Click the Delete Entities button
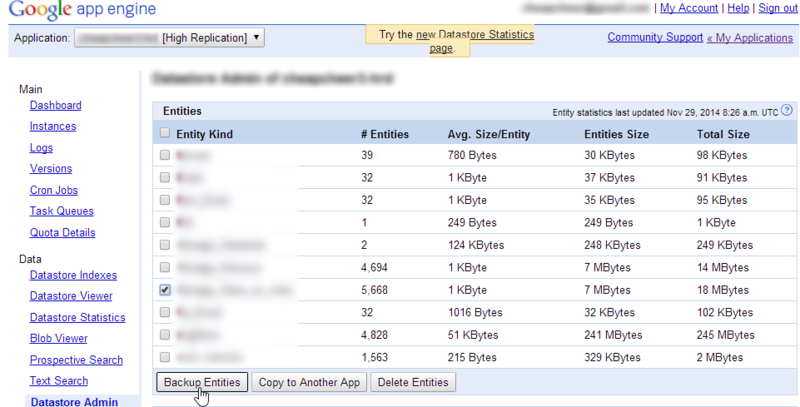Image resolution: width=800 pixels, height=407 pixels. coord(413,382)
